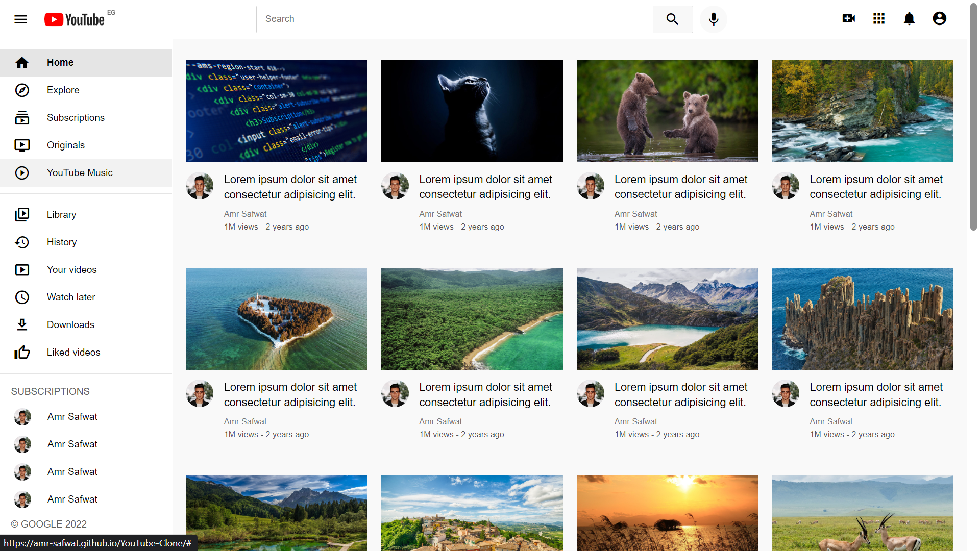Screen dimensions: 980x551
Task: Click the Your videos icon
Action: pos(22,270)
